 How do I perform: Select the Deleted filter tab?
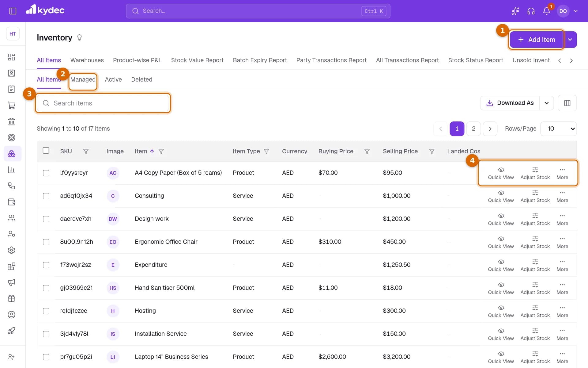141,80
